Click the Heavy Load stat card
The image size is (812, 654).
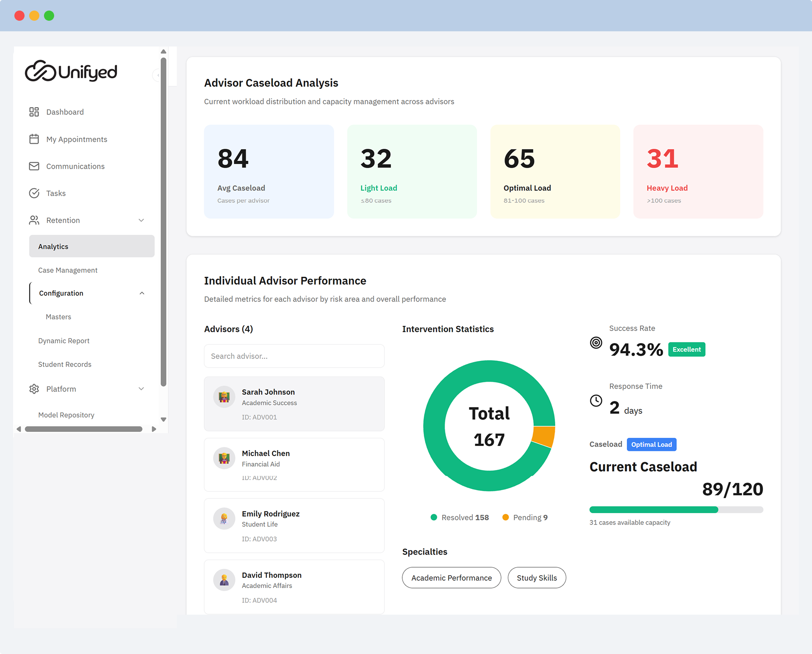click(x=698, y=171)
